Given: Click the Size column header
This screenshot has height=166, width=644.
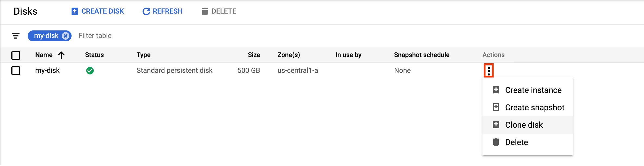Looking at the screenshot, I should [254, 55].
